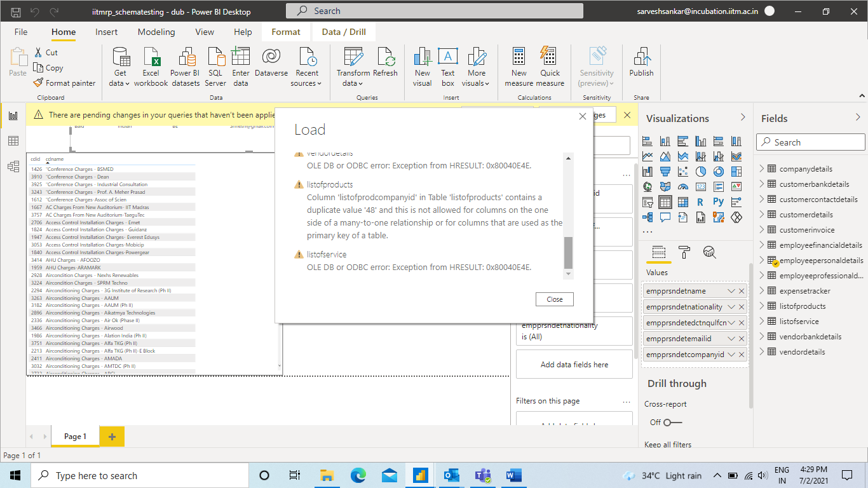Open the Modeling ribbon tab

(x=156, y=32)
